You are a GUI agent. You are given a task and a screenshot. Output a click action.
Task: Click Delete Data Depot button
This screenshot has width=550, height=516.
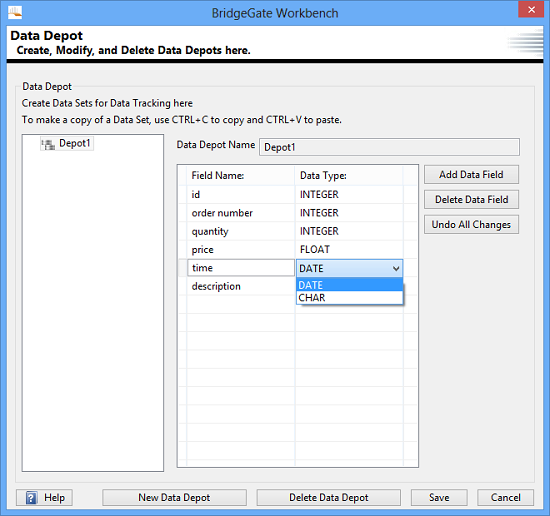[x=328, y=497]
